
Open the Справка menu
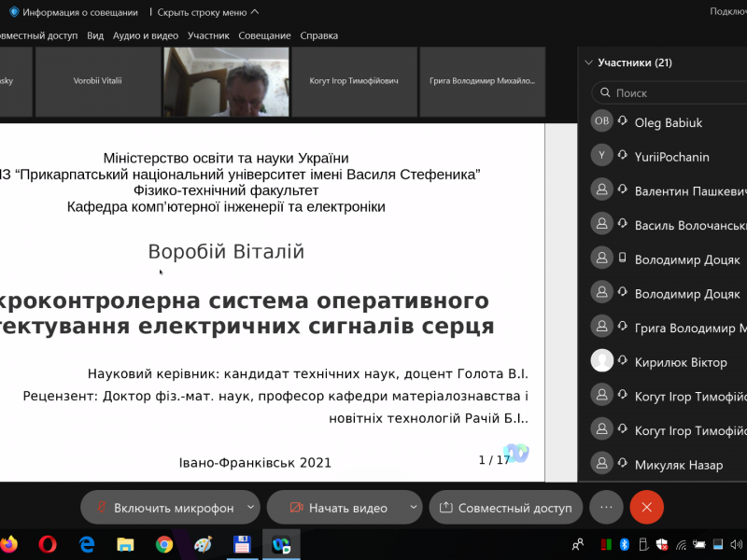318,35
